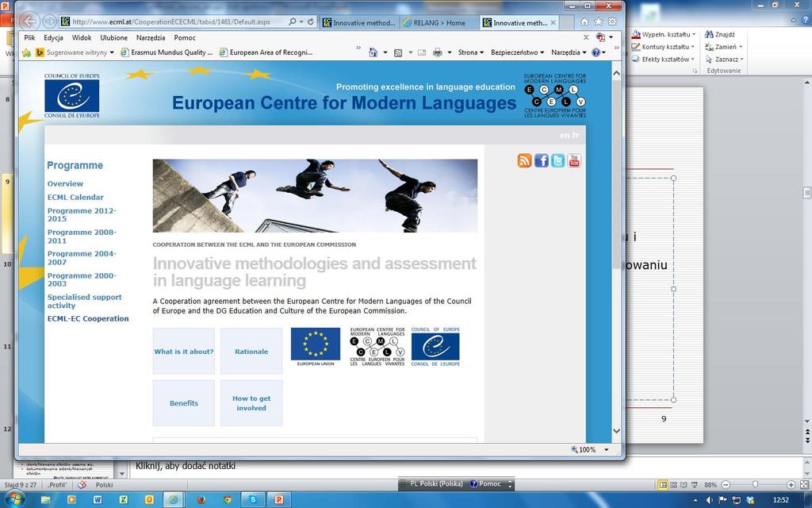Click the blue Help question mark icon
Image resolution: width=812 pixels, height=508 pixels.
point(596,52)
